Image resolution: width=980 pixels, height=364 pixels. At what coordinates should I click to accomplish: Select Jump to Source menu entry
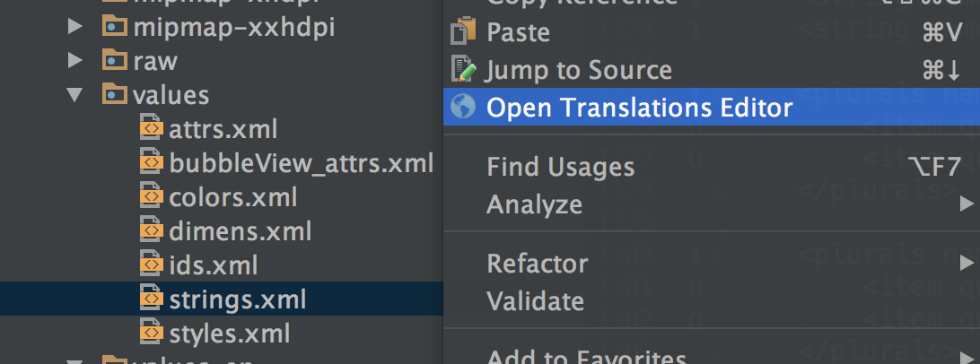(x=712, y=70)
